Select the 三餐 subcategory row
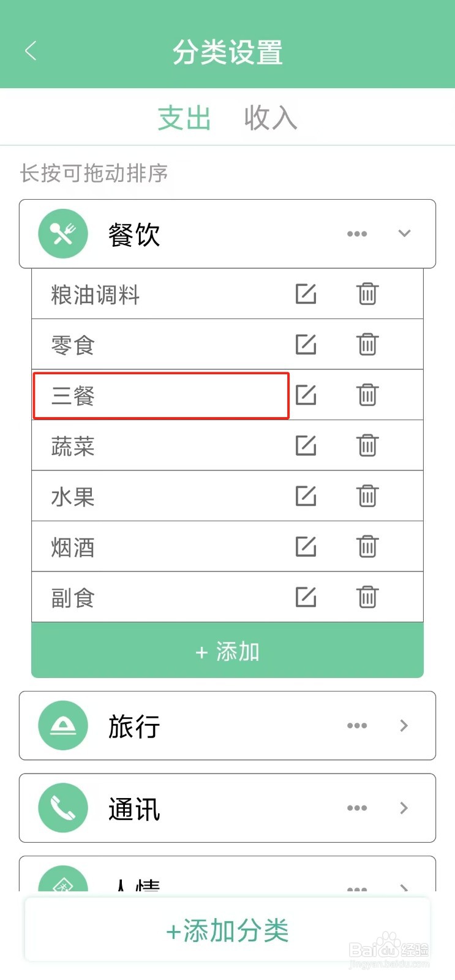 click(160, 396)
